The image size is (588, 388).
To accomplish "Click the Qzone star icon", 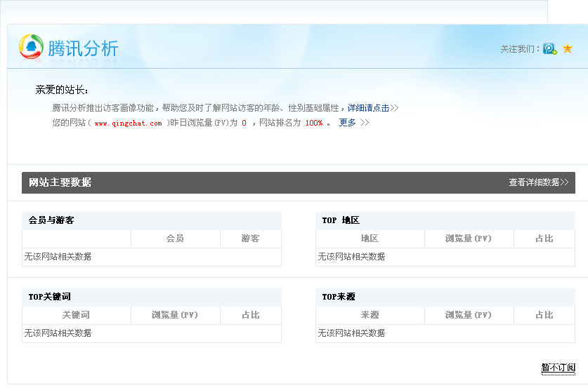I will (568, 48).
